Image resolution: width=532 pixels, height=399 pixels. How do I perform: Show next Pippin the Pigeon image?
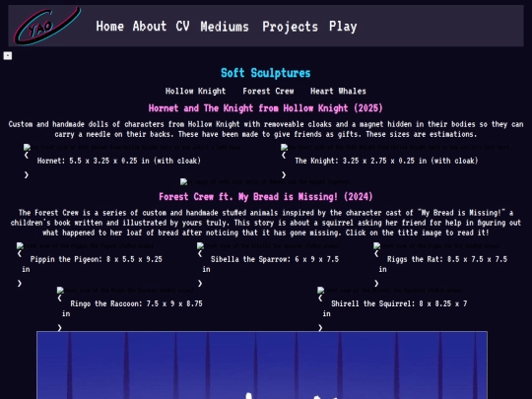(x=20, y=283)
